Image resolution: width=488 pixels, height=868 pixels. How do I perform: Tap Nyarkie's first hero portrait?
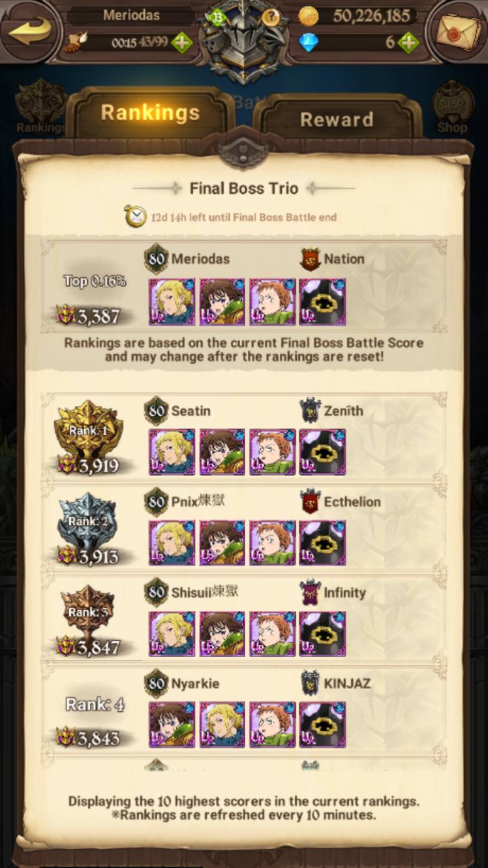coord(172,724)
